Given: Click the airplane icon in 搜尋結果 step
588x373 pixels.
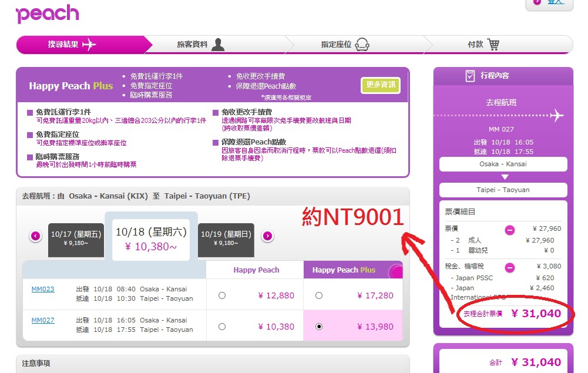Looking at the screenshot, I should click(x=89, y=44).
